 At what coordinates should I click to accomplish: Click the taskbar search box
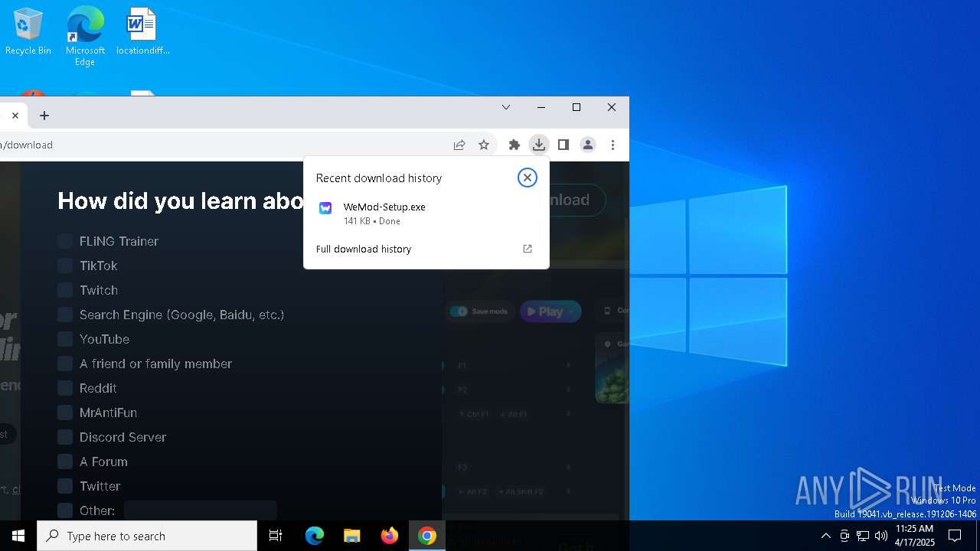(147, 536)
